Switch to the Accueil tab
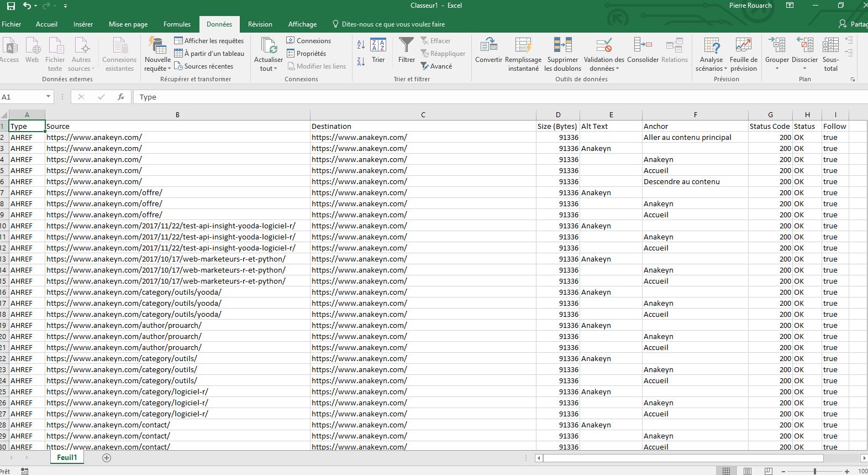This screenshot has width=868, height=475. 46,24
